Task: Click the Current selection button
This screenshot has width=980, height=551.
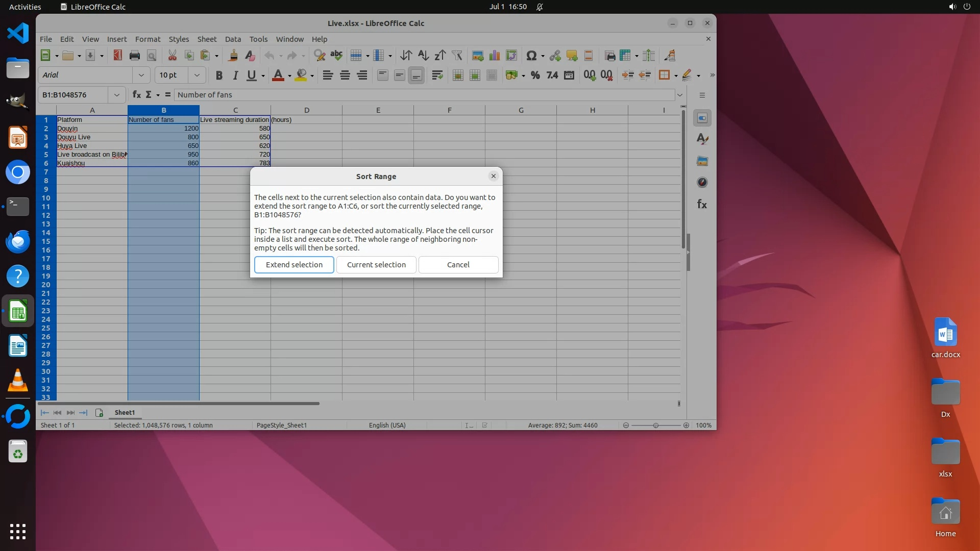Action: tap(376, 265)
